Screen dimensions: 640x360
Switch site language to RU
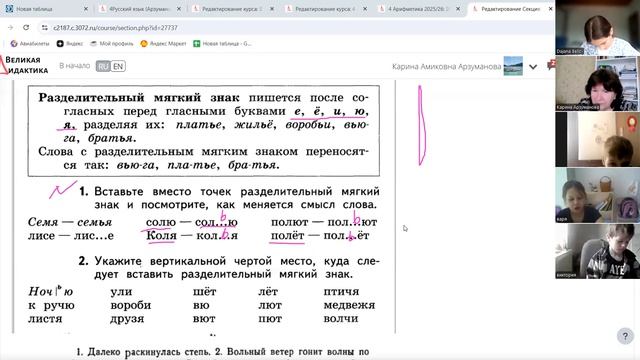pos(103,66)
